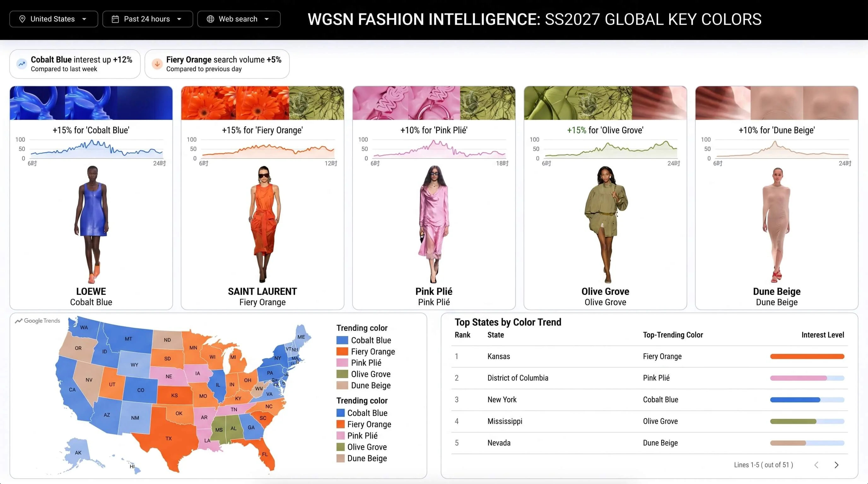This screenshot has width=868, height=484.
Task: Click the upward trend arrow icon for Cobalt Blue
Action: 22,64
